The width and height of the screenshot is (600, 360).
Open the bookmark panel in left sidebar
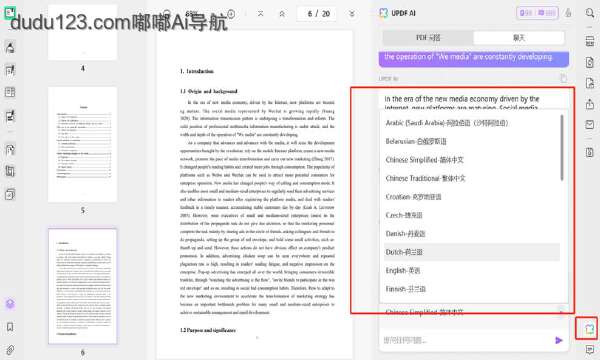(10, 327)
